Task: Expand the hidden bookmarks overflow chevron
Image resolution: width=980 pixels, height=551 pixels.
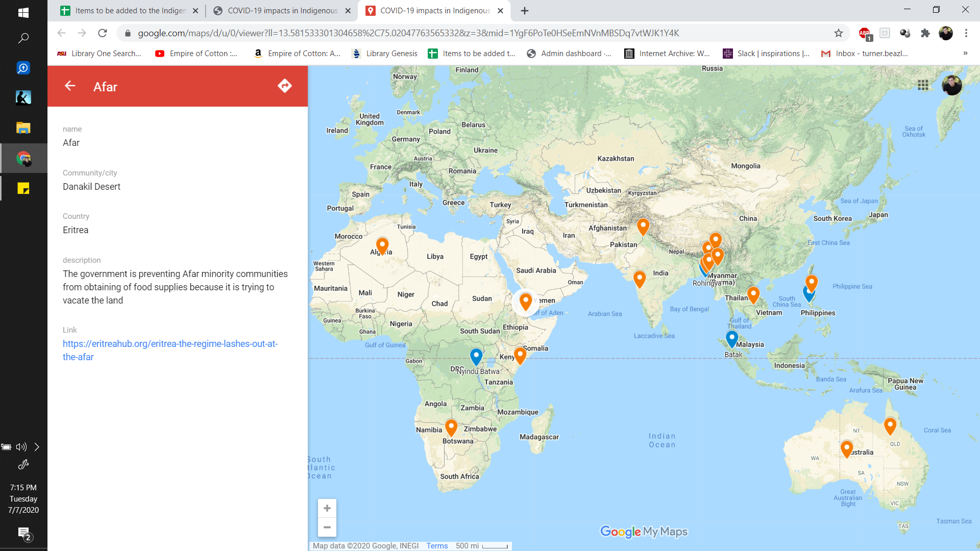Action: coord(965,53)
